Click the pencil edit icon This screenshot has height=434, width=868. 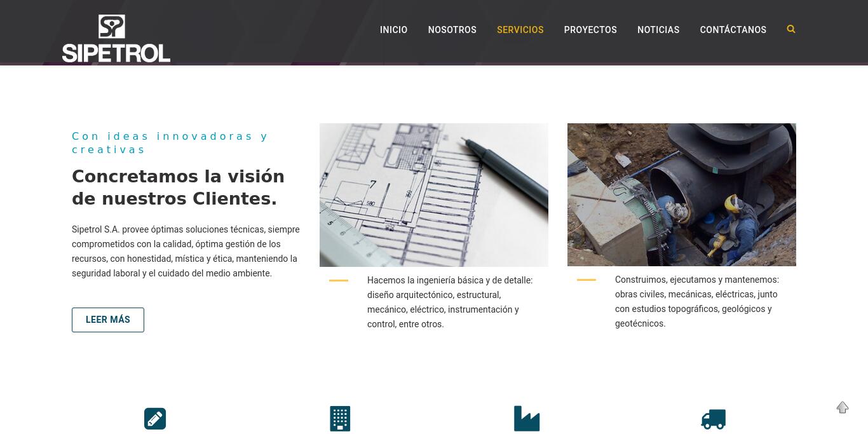pos(155,419)
